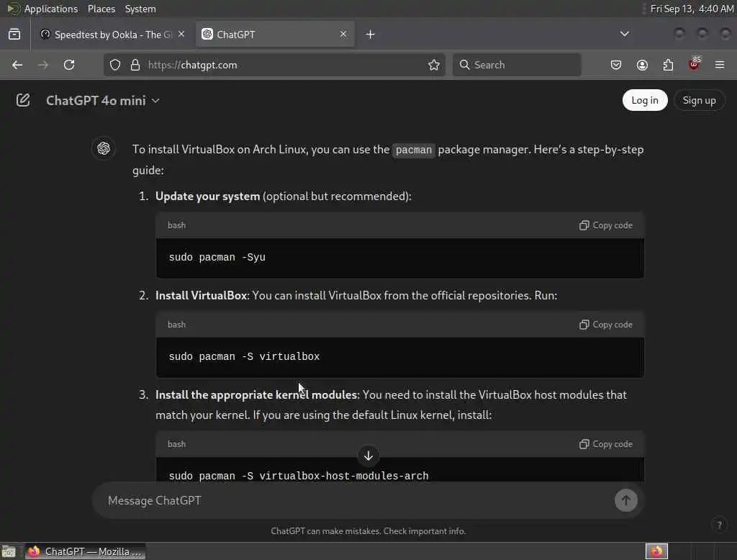Open the System menu
The image size is (737, 560).
[x=140, y=9]
